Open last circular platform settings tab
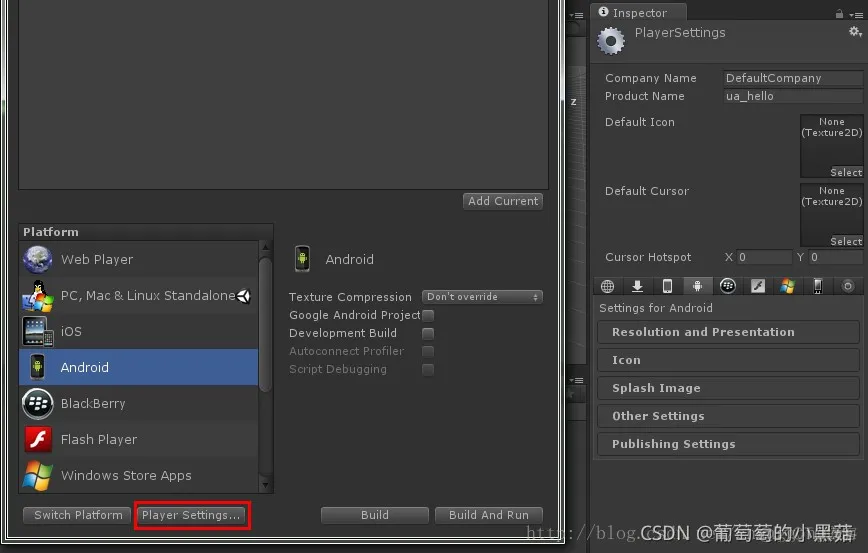 pyautogui.click(x=848, y=286)
